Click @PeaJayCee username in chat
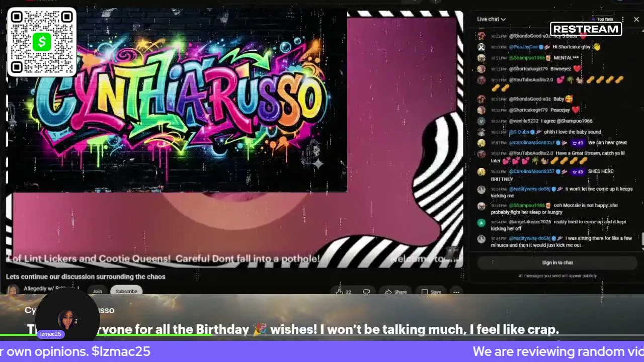 pos(523,47)
